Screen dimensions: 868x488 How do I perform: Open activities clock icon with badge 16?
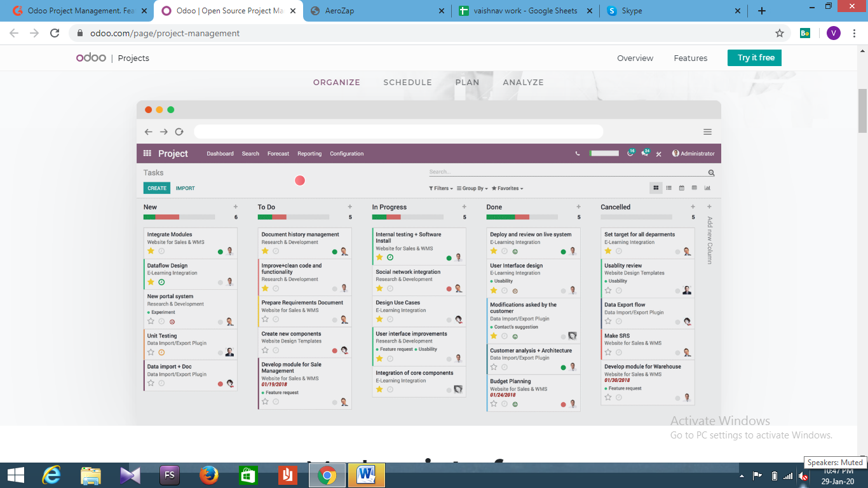(x=630, y=153)
